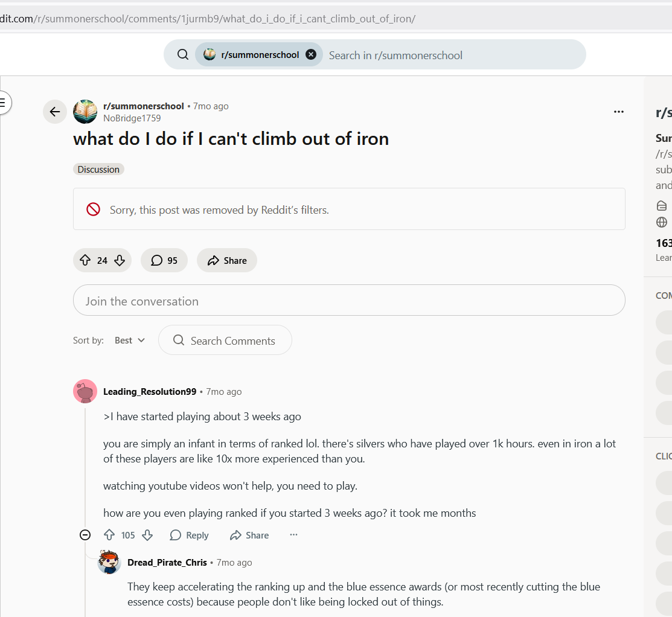Open the Sort by Best dropdown
Viewport: 672px width, 617px height.
[130, 340]
